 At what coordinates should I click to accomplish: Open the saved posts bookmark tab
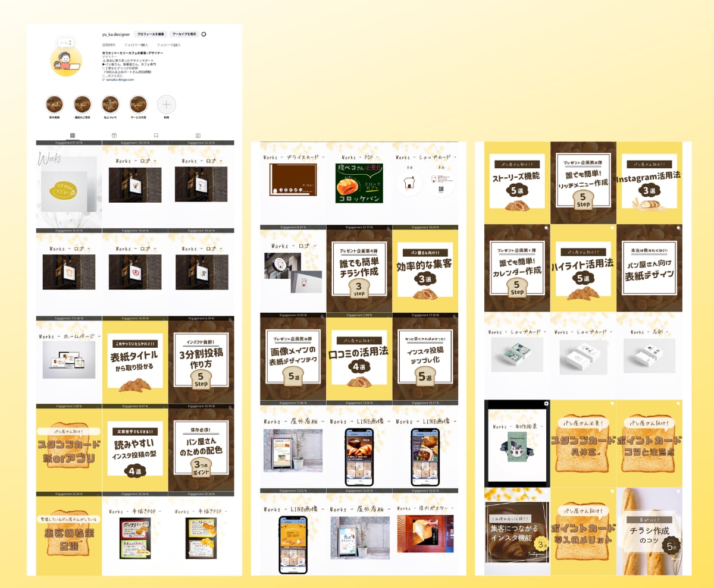pos(156,136)
